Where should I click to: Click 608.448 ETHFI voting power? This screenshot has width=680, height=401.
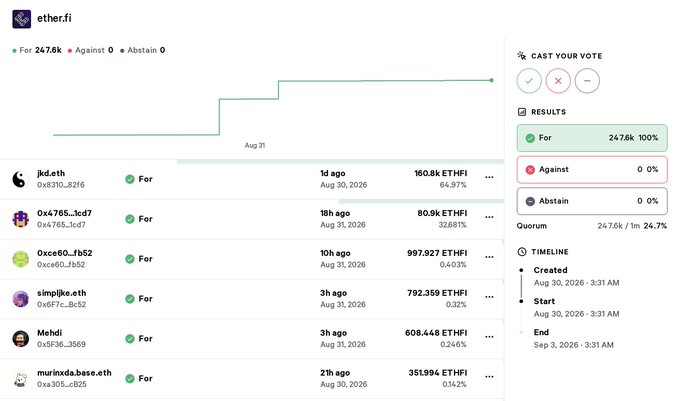[x=436, y=333]
